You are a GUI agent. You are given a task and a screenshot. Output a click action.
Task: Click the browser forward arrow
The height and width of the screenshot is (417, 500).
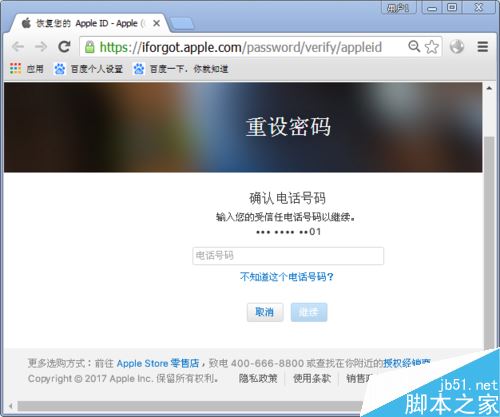click(x=41, y=47)
